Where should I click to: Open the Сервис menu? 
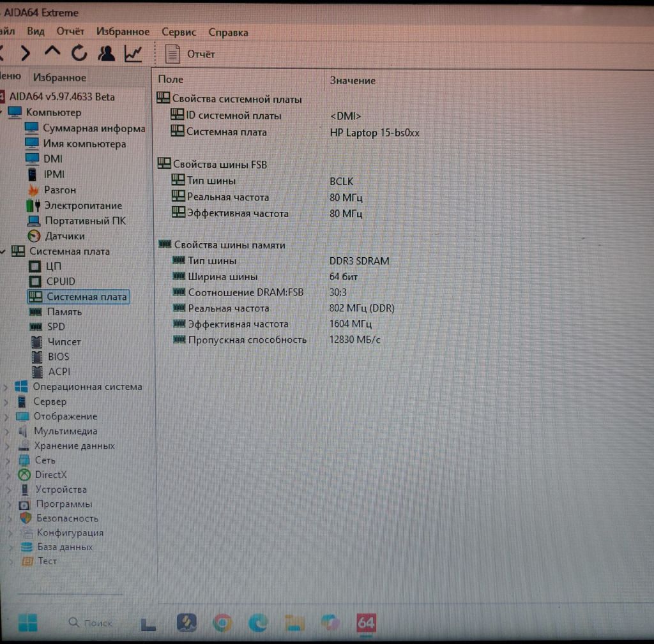[x=179, y=32]
